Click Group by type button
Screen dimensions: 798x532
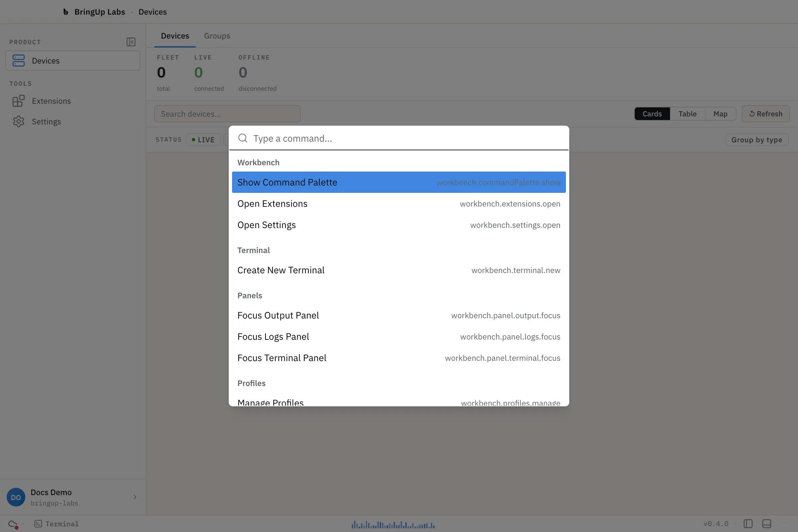[x=757, y=140]
